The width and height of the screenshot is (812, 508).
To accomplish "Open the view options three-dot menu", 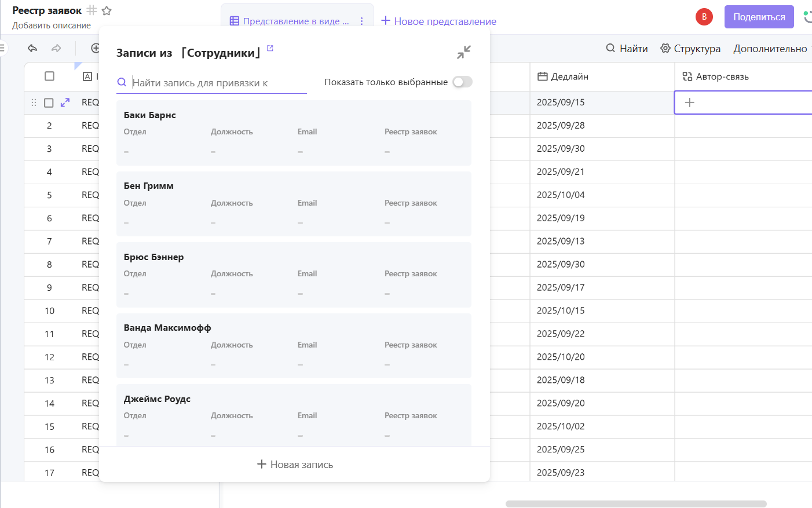I will [362, 21].
